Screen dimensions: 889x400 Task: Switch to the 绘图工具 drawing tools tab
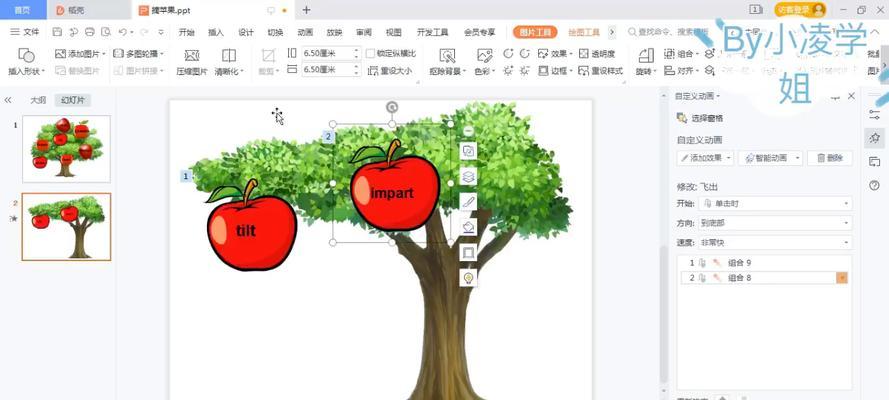pyautogui.click(x=584, y=32)
